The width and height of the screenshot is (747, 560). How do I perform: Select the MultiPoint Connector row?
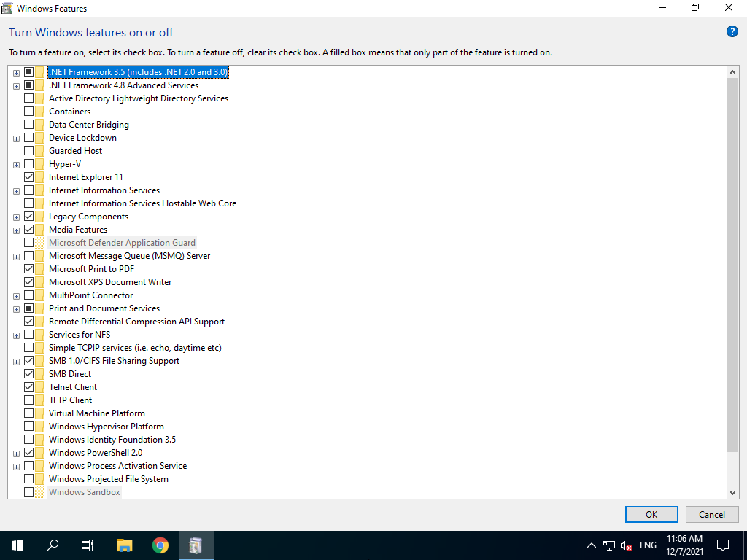pyautogui.click(x=90, y=295)
